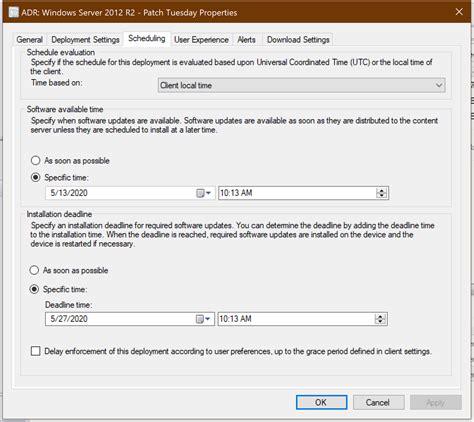Viewport: 474px width, 422px height.
Task: Select the Scheduling tab
Action: [147, 38]
